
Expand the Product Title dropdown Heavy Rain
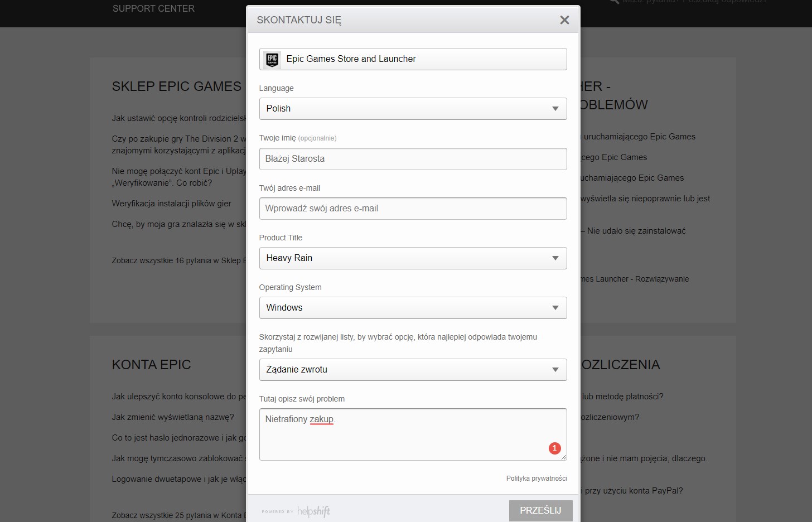[x=413, y=258]
